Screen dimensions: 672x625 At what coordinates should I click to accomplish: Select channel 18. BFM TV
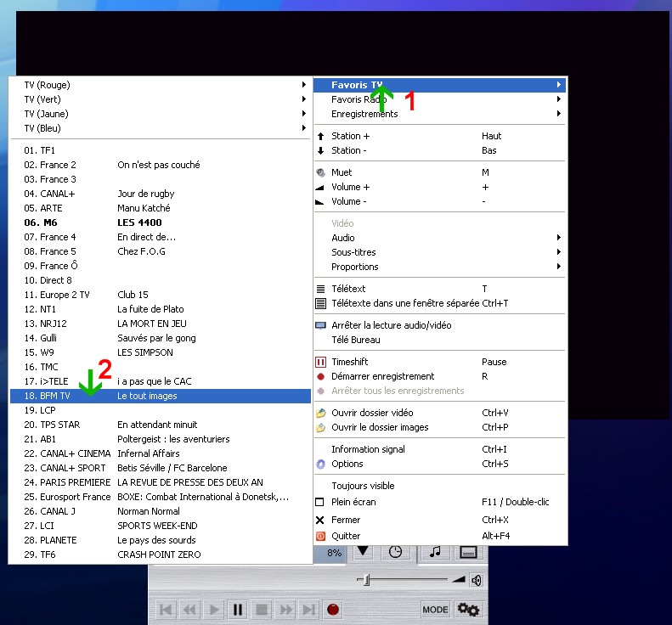(161, 396)
